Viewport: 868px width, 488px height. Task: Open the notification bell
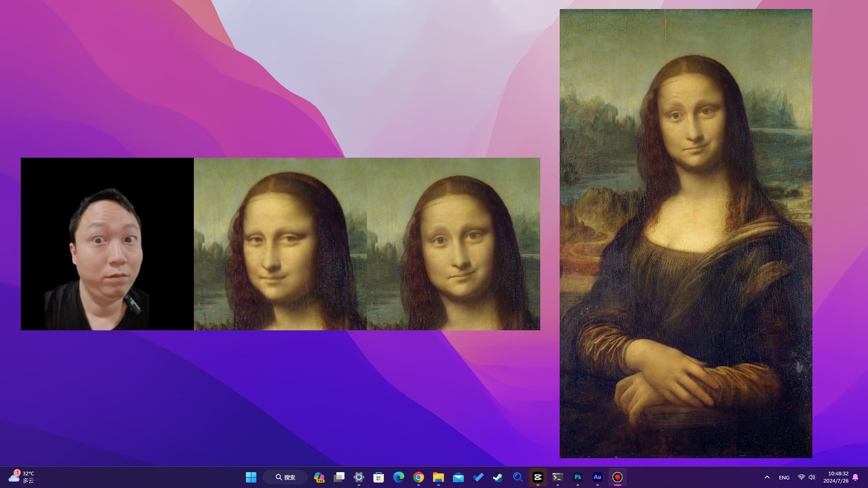[855, 477]
